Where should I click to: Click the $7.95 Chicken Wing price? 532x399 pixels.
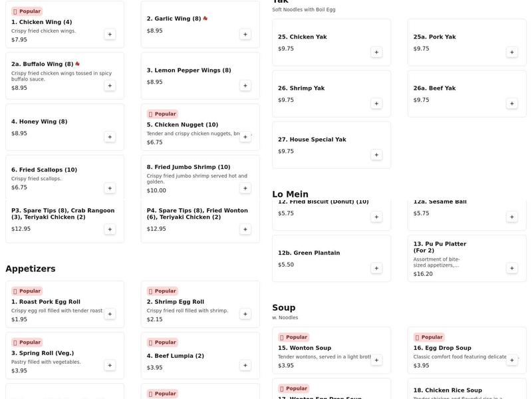point(19,40)
